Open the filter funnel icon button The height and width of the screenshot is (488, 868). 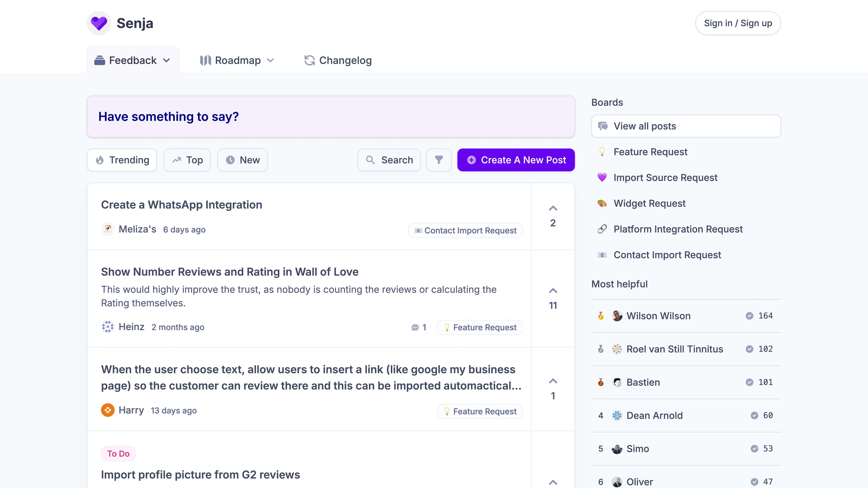[x=439, y=160]
